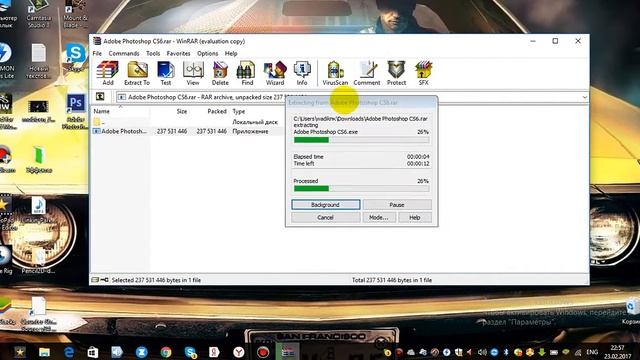
Task: Click the Time left 00:00:12 value
Action: coord(418,164)
